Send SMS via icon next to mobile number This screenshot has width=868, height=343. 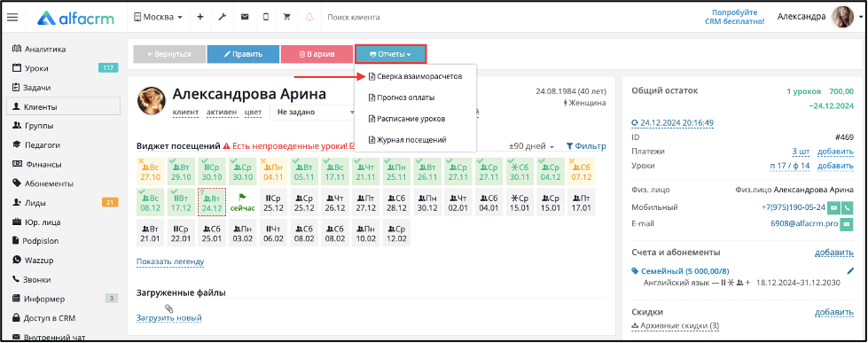coord(833,208)
